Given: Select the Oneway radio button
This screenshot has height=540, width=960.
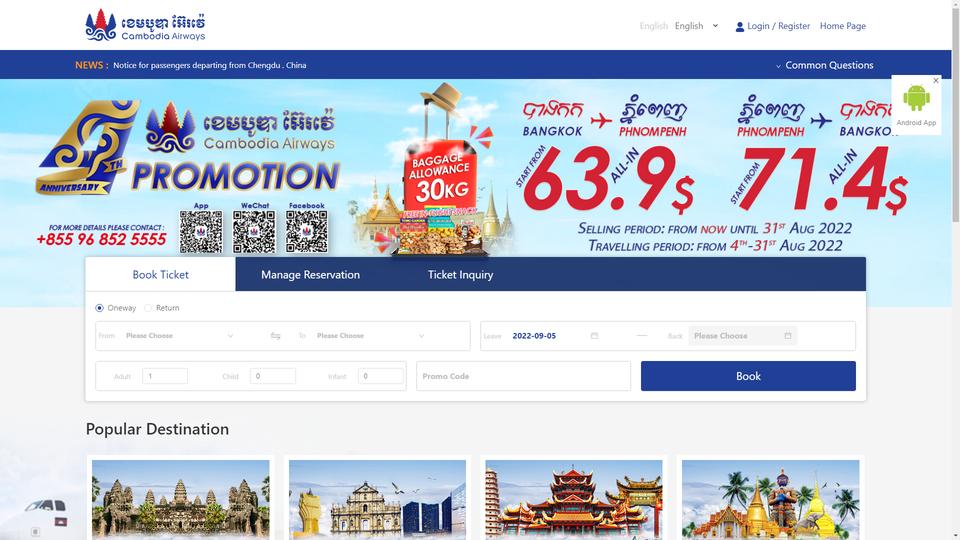Looking at the screenshot, I should click(x=99, y=308).
